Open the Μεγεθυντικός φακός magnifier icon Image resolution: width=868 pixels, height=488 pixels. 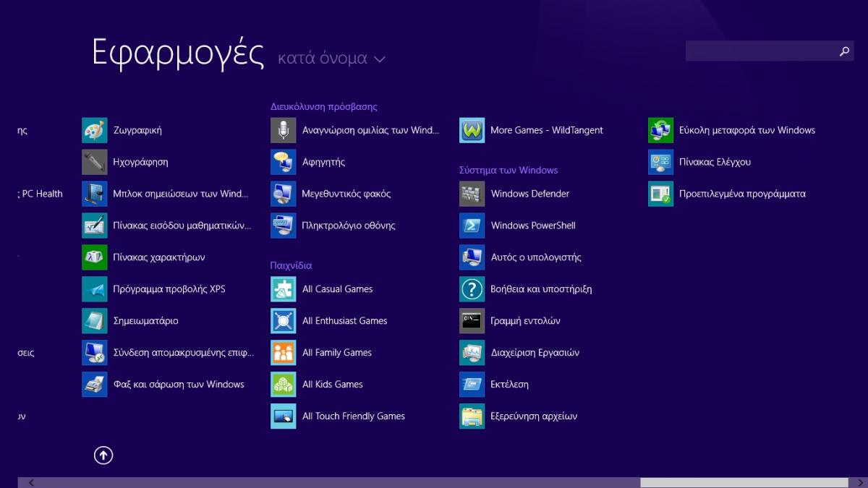coord(284,194)
